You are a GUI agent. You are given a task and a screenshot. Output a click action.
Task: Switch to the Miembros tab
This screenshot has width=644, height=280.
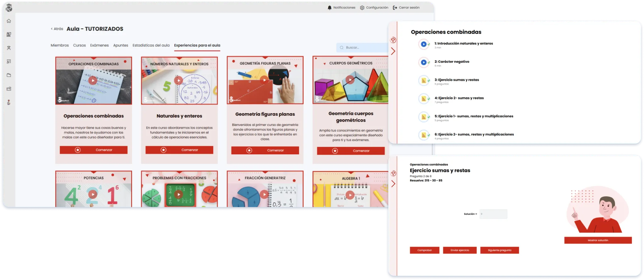coord(59,45)
